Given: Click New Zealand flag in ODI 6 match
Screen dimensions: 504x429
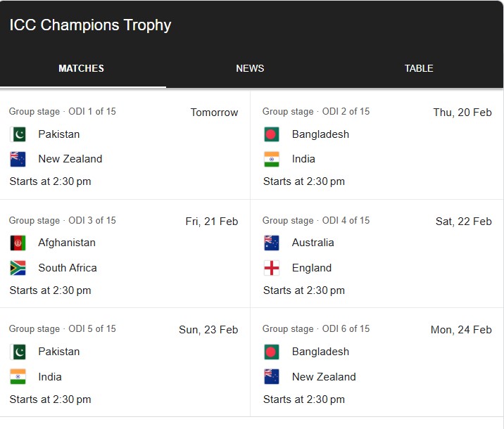Looking at the screenshot, I should point(272,377).
